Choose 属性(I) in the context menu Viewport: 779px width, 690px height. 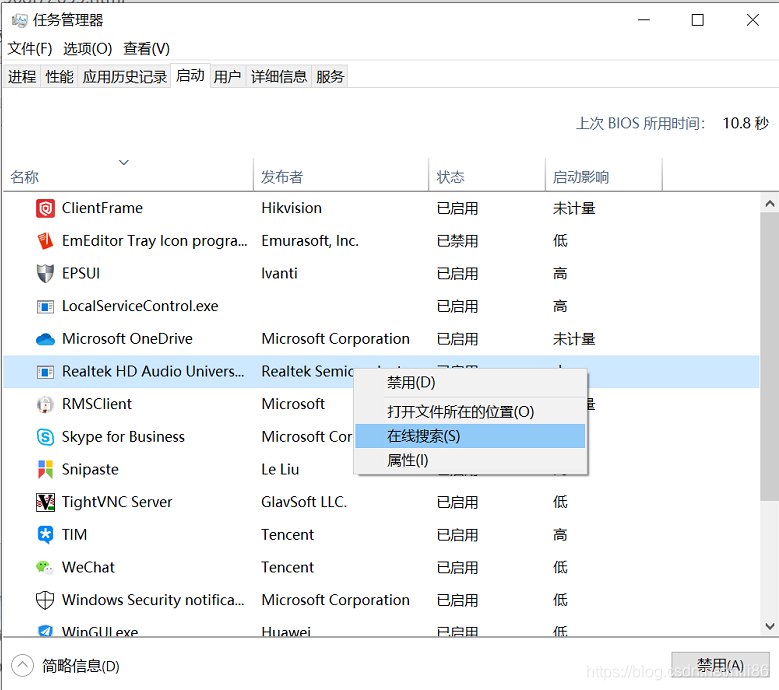pyautogui.click(x=470, y=460)
